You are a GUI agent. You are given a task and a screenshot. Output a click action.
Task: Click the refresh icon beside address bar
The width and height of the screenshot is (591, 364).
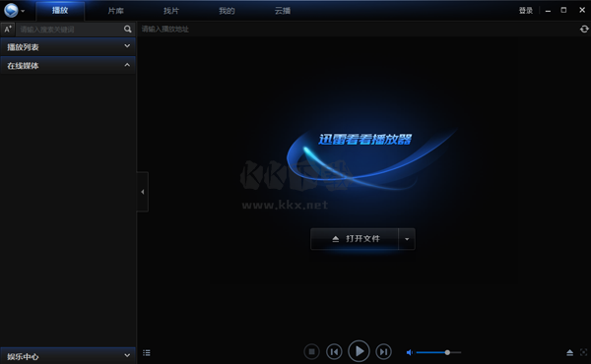click(x=584, y=29)
